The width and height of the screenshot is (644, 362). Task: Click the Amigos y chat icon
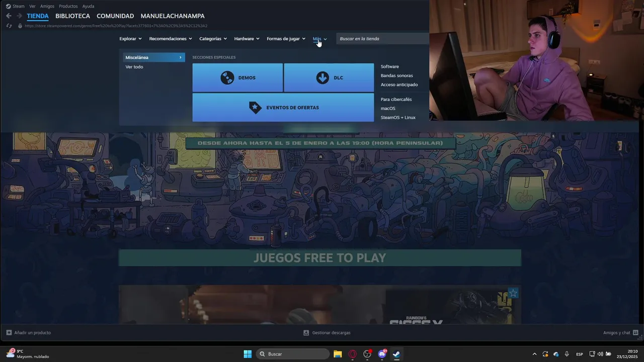pyautogui.click(x=635, y=333)
